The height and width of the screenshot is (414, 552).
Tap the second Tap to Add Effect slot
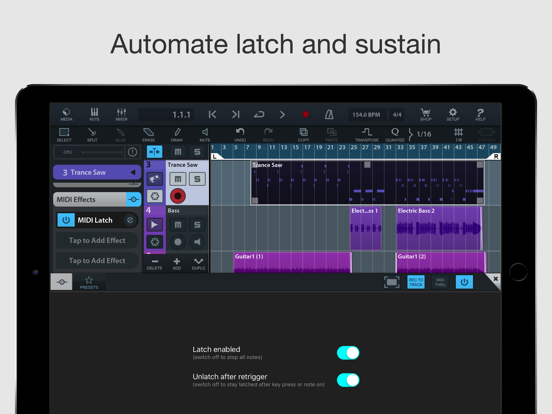97,261
